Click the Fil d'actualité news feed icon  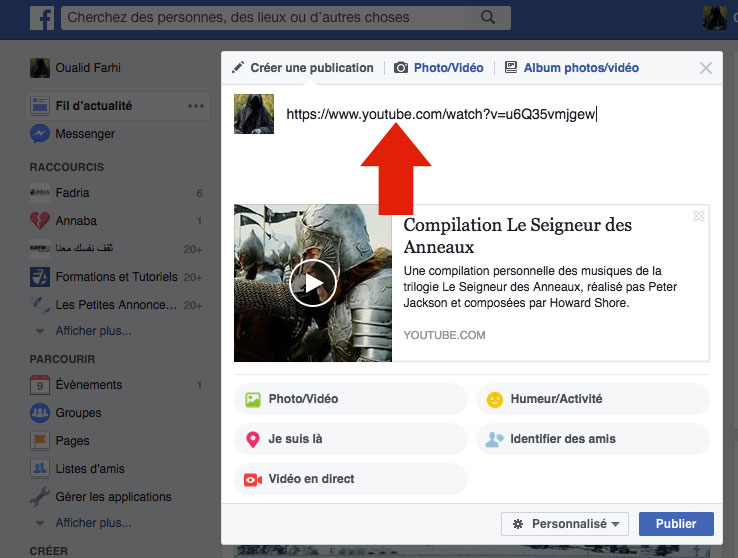pos(40,106)
